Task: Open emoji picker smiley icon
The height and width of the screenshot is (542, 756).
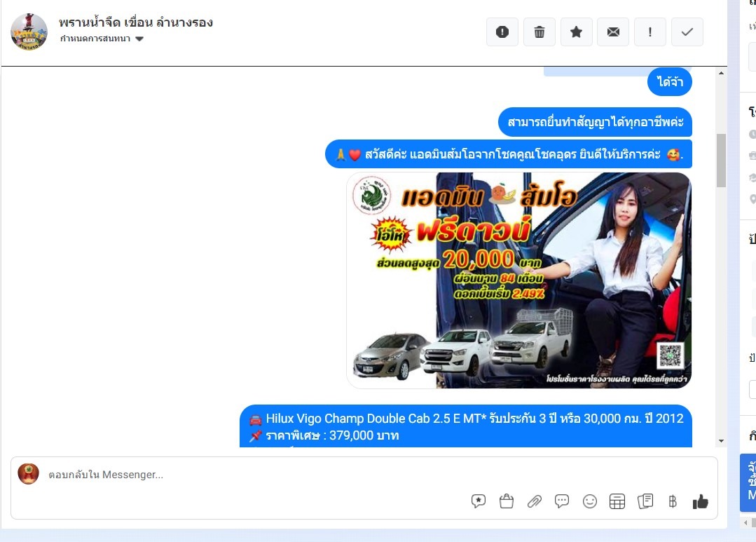Action: [x=590, y=501]
